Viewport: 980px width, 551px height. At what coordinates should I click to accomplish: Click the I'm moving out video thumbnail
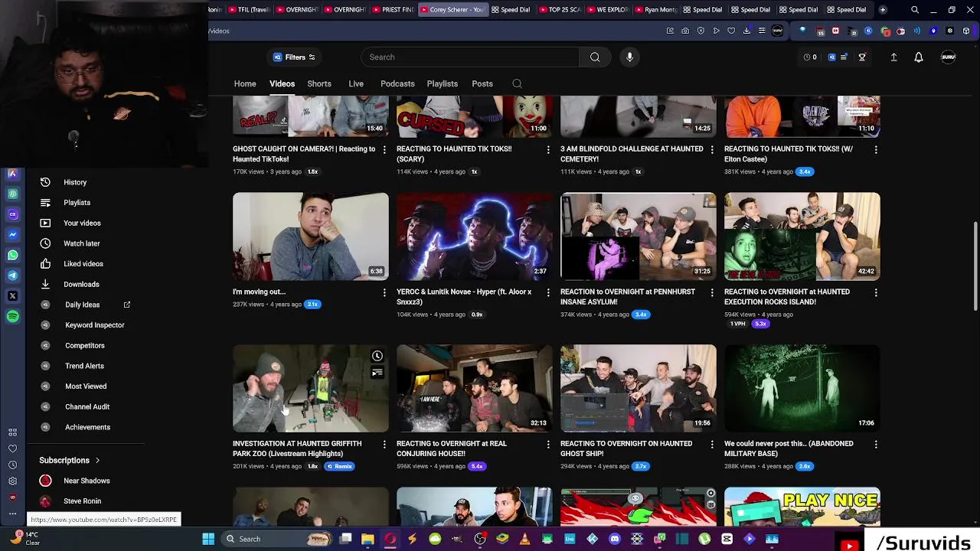[311, 236]
